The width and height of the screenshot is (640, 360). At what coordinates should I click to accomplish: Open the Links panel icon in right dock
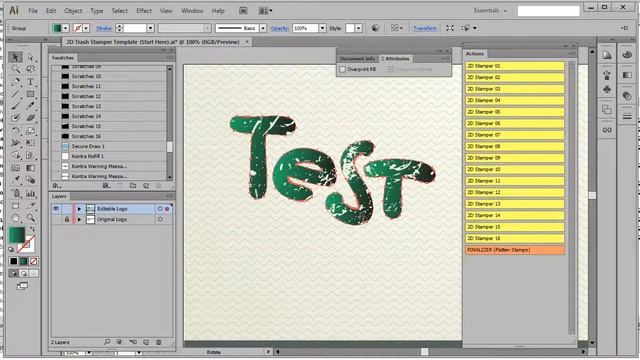[607, 130]
